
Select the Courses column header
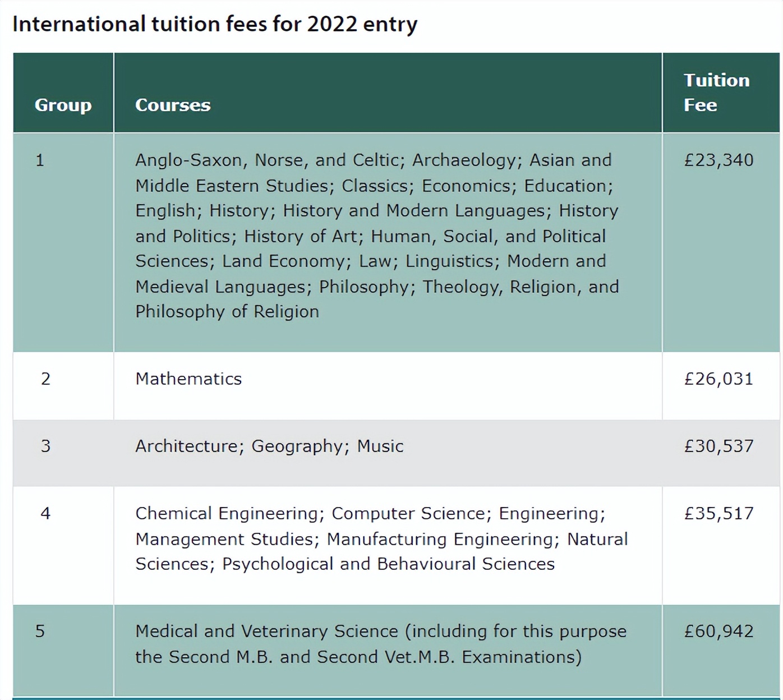173,105
